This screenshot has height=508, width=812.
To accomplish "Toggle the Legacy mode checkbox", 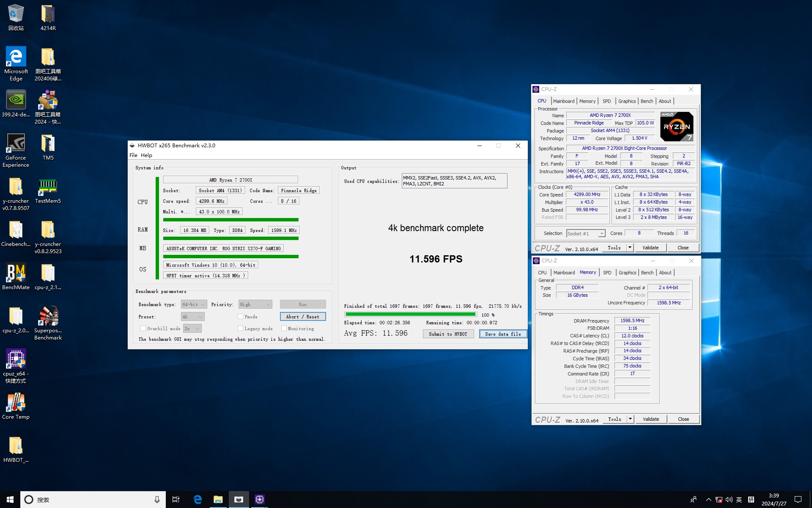I will (240, 329).
